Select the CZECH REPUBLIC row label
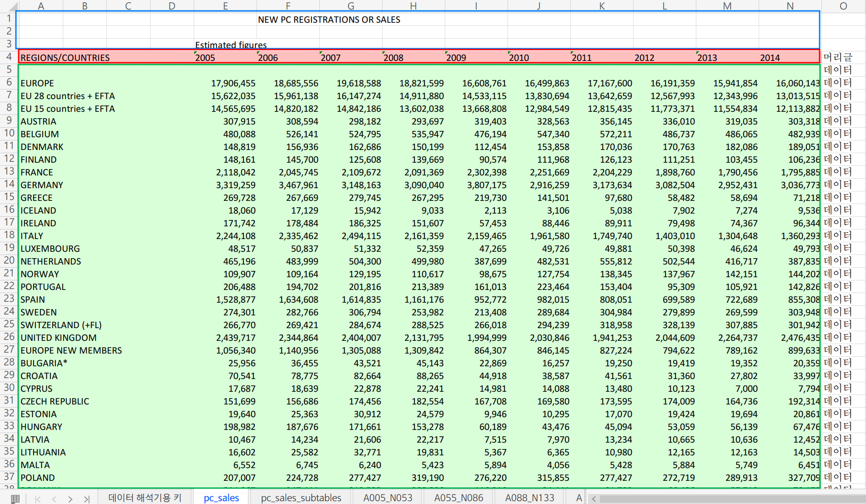Screen dimensions: 866x504 [x=55, y=401]
